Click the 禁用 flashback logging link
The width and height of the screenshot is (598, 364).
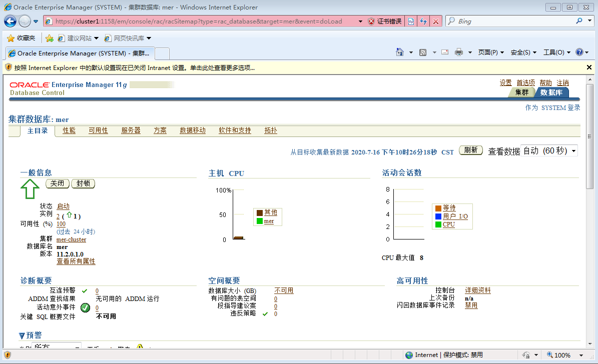point(471,305)
